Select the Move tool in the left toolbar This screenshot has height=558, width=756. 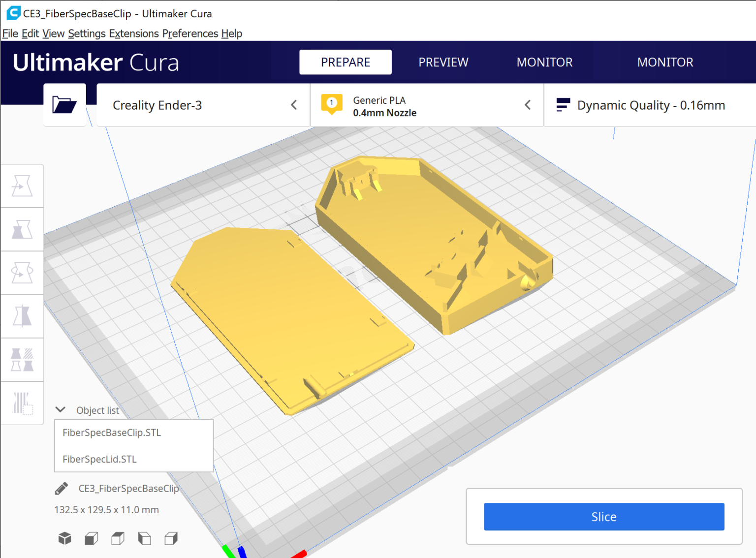[22, 186]
